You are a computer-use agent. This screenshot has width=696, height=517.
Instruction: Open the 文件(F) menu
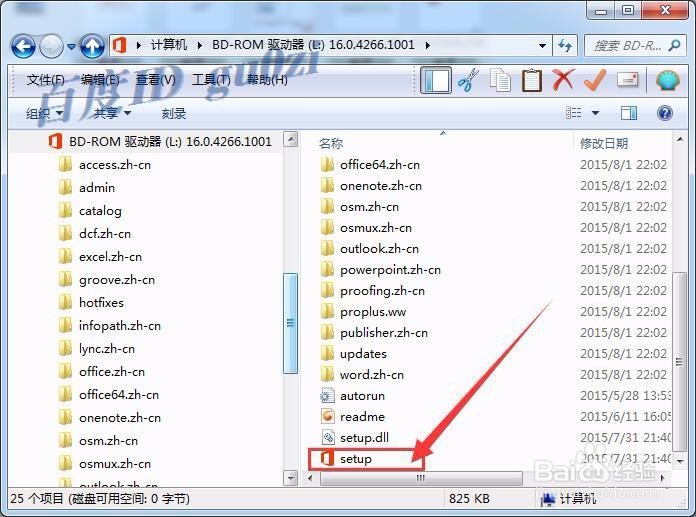[x=45, y=80]
